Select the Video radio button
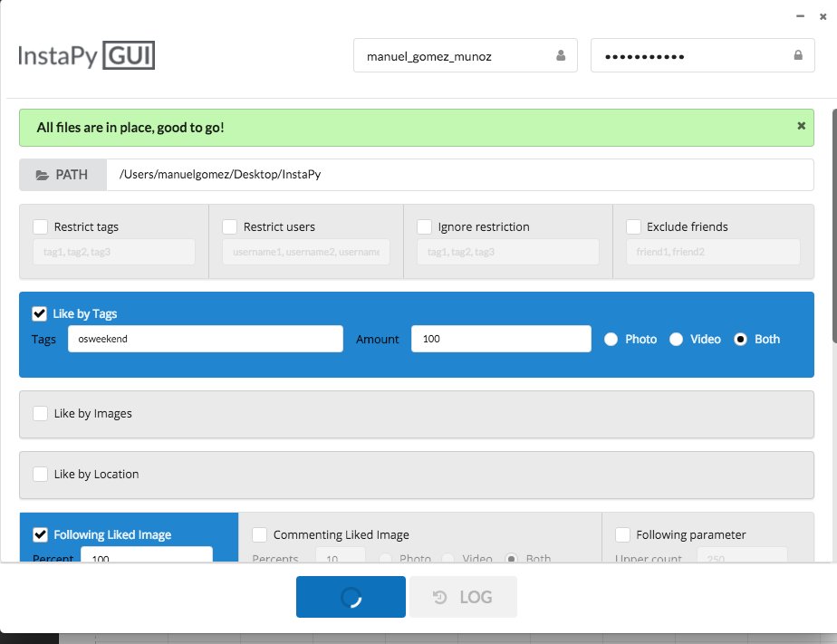This screenshot has width=837, height=644. pos(676,339)
